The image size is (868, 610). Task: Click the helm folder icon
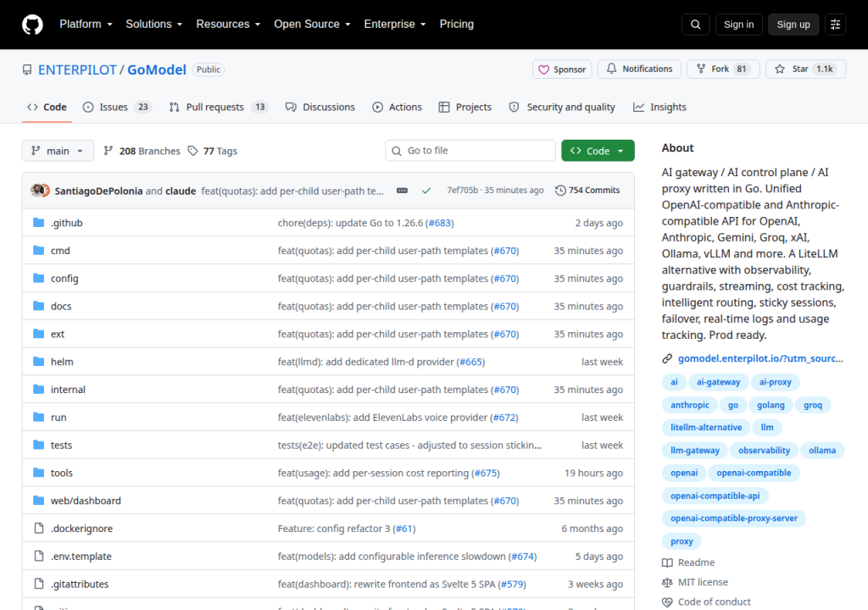tap(38, 362)
